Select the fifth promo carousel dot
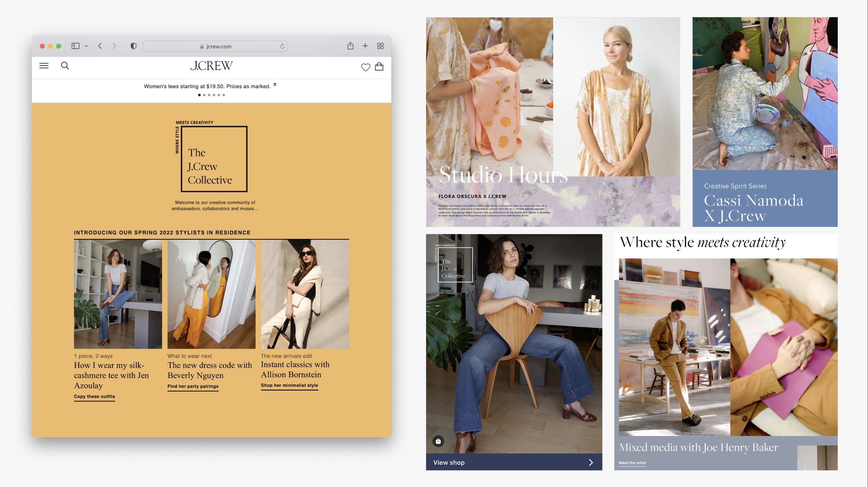The height and width of the screenshot is (487, 868). coord(219,95)
